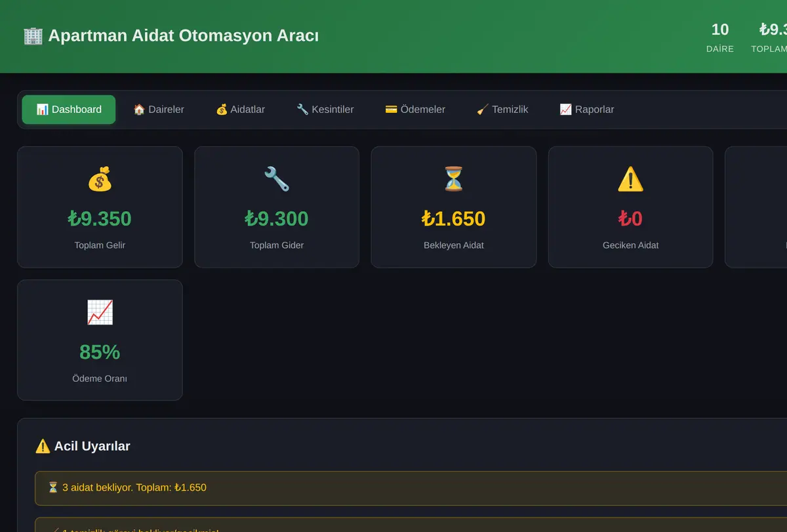
Task: Click the chart icon on Ödeme Oranı card
Action: click(x=100, y=312)
